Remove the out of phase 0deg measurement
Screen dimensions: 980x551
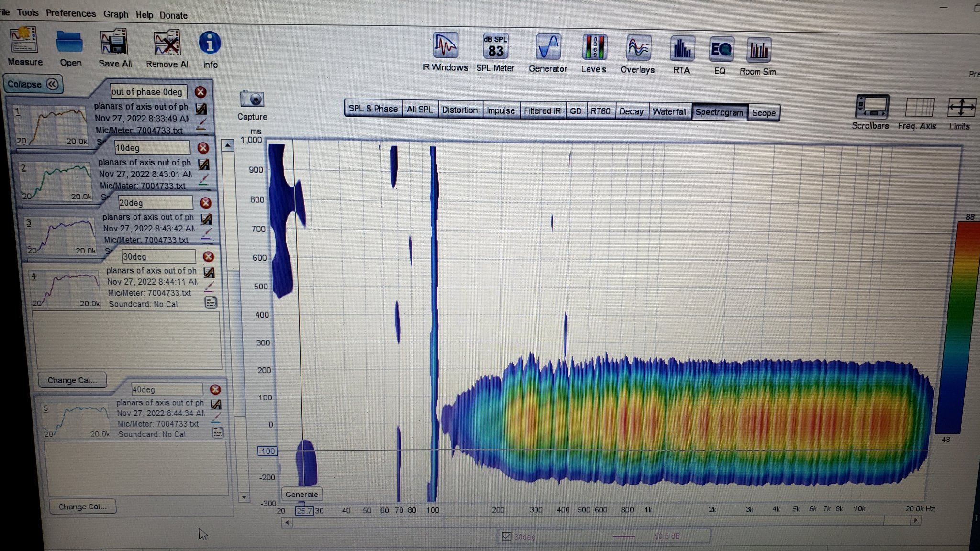pos(200,92)
